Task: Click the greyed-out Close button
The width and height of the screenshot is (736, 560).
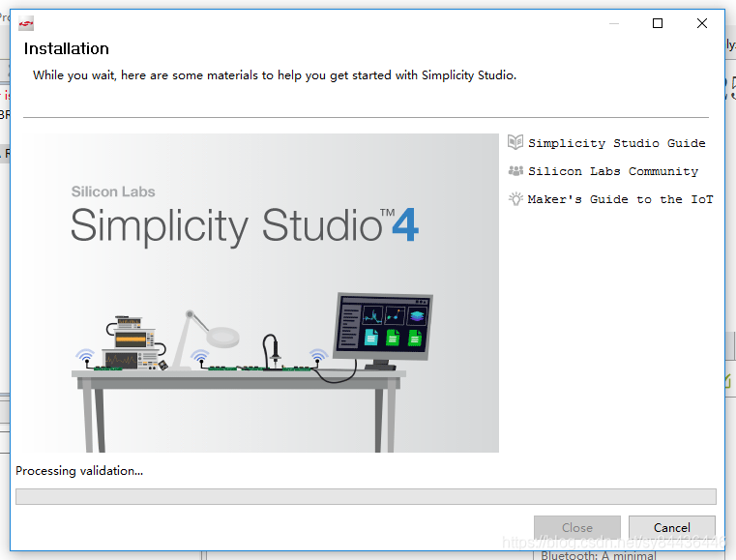Action: pyautogui.click(x=576, y=528)
